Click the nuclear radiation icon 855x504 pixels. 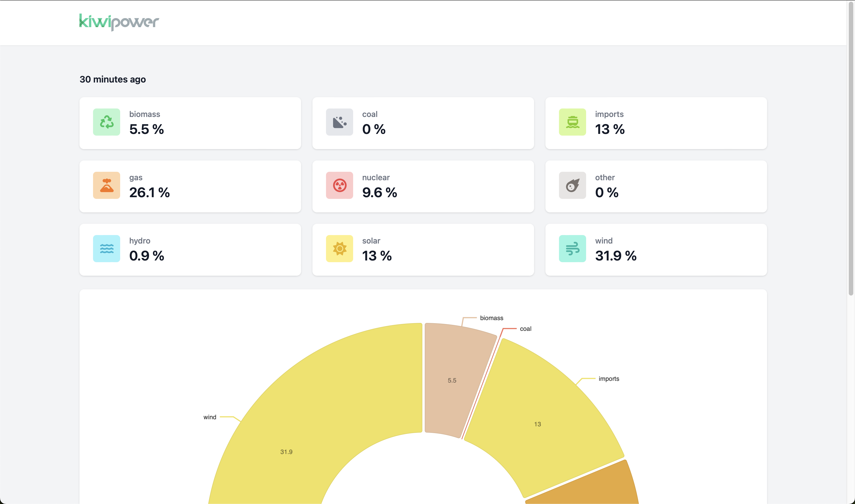pos(339,185)
